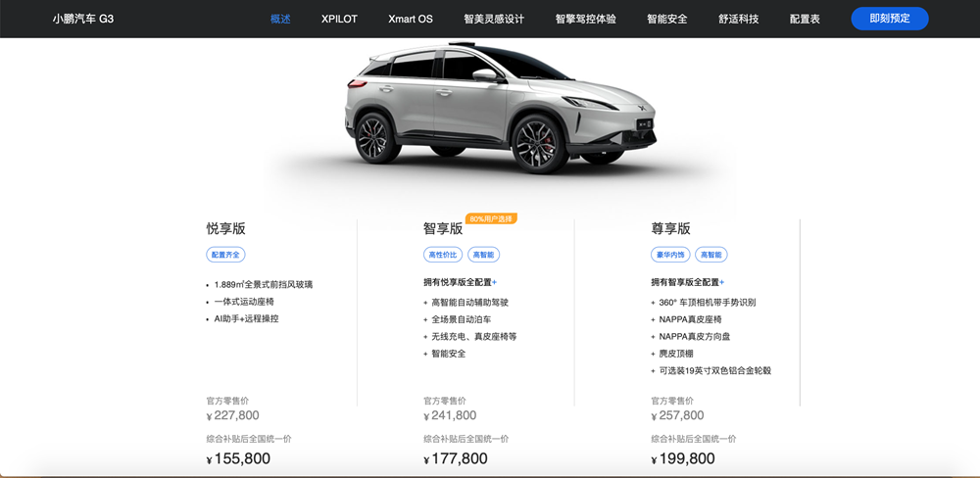This screenshot has width=980, height=478.
Task: Open 智美灵感设计 navigation link
Action: pyautogui.click(x=494, y=19)
